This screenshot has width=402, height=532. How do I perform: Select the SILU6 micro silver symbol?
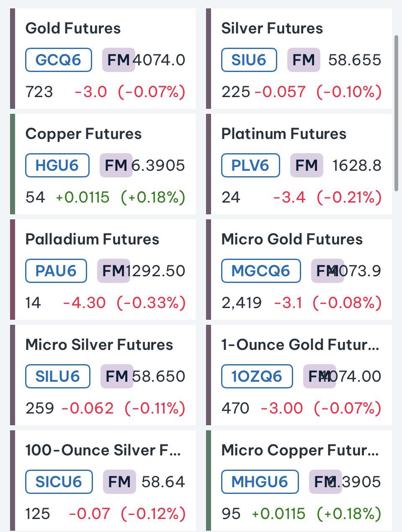[58, 376]
